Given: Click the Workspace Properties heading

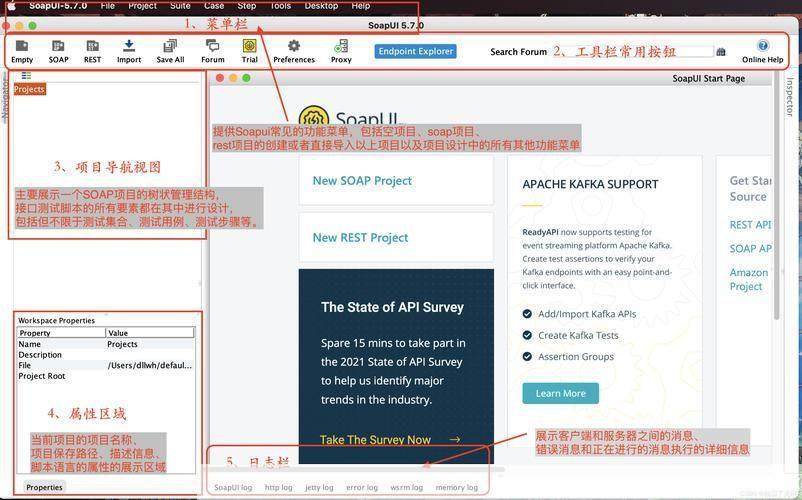Looking at the screenshot, I should (56, 321).
